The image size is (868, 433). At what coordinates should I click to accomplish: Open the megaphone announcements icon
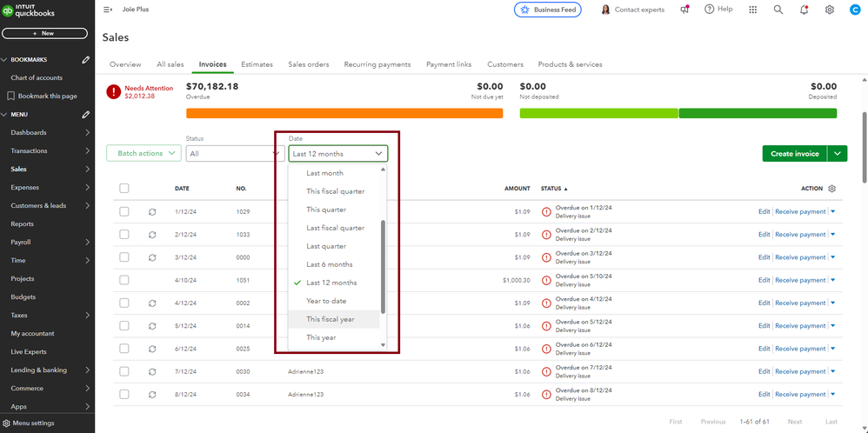[x=684, y=10]
